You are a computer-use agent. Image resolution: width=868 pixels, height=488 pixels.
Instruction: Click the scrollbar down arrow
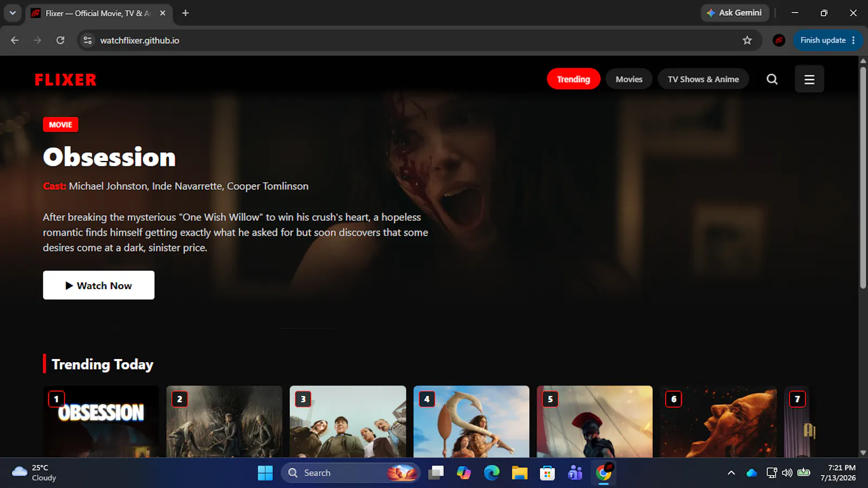pos(863,453)
